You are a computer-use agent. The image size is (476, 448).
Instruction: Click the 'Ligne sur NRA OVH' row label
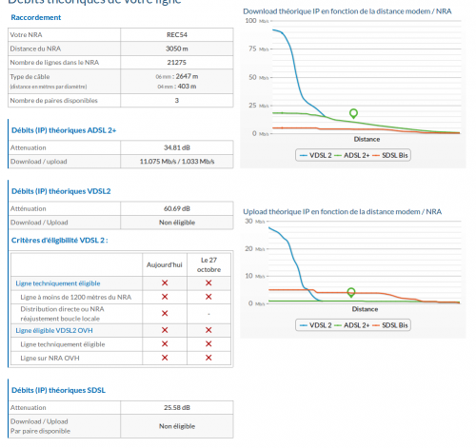point(50,358)
